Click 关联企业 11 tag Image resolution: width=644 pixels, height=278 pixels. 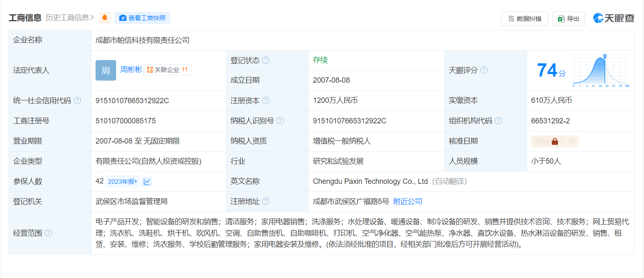tap(167, 70)
